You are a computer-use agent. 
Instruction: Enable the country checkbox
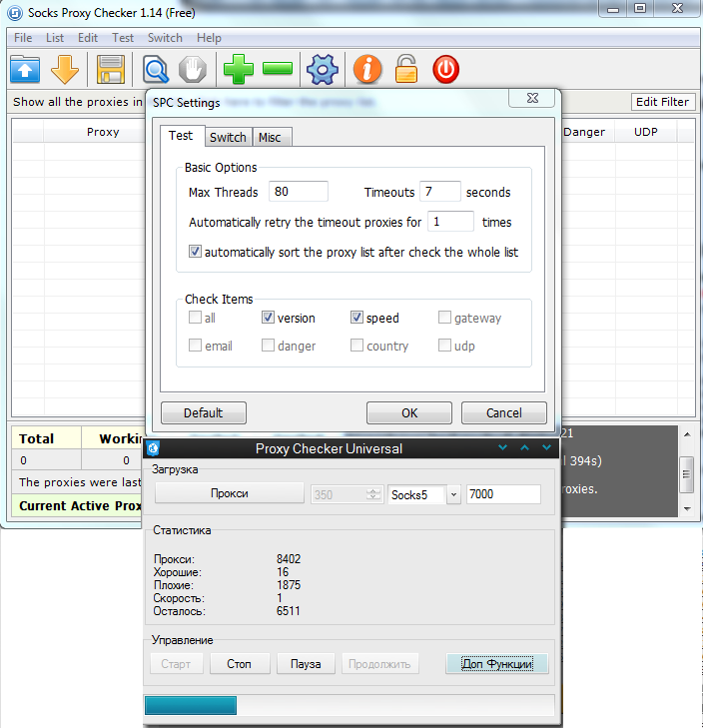tap(356, 346)
